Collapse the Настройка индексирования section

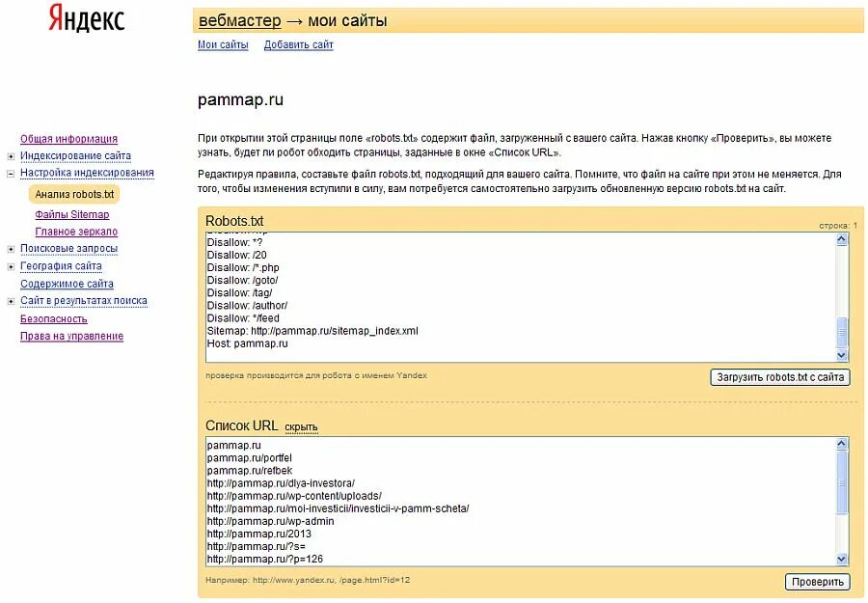tap(11, 174)
